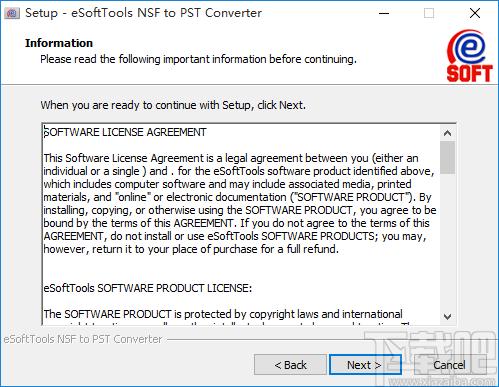
Task: Click the Next button to continue
Action: point(365,365)
